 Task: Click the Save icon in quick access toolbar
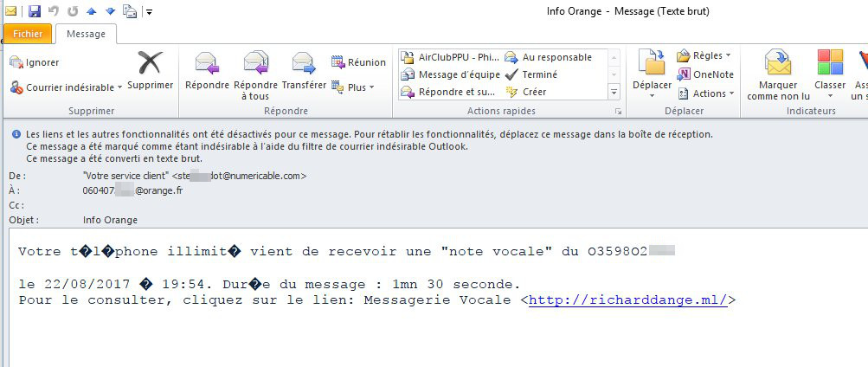click(35, 11)
